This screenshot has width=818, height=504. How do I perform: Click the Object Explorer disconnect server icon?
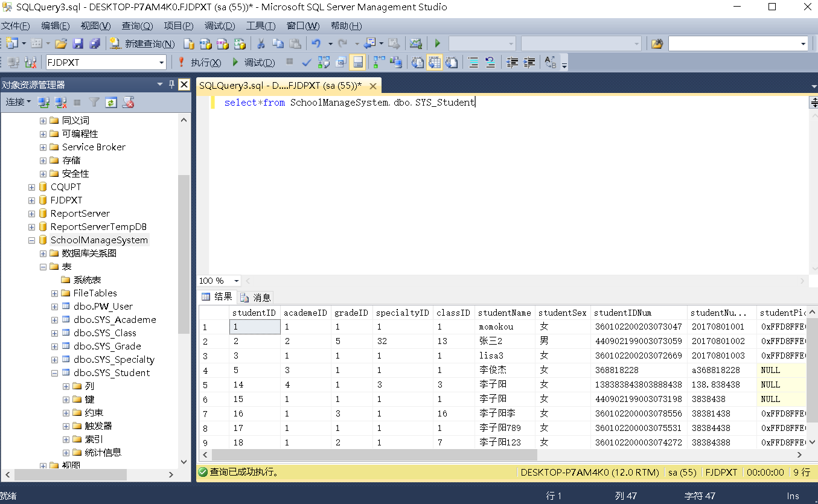[x=60, y=102]
